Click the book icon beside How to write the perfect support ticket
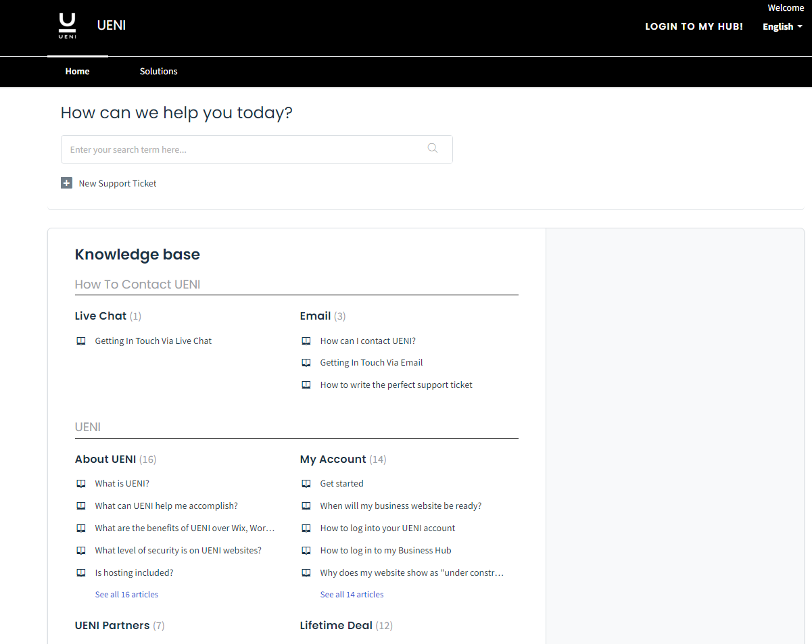 tap(306, 385)
